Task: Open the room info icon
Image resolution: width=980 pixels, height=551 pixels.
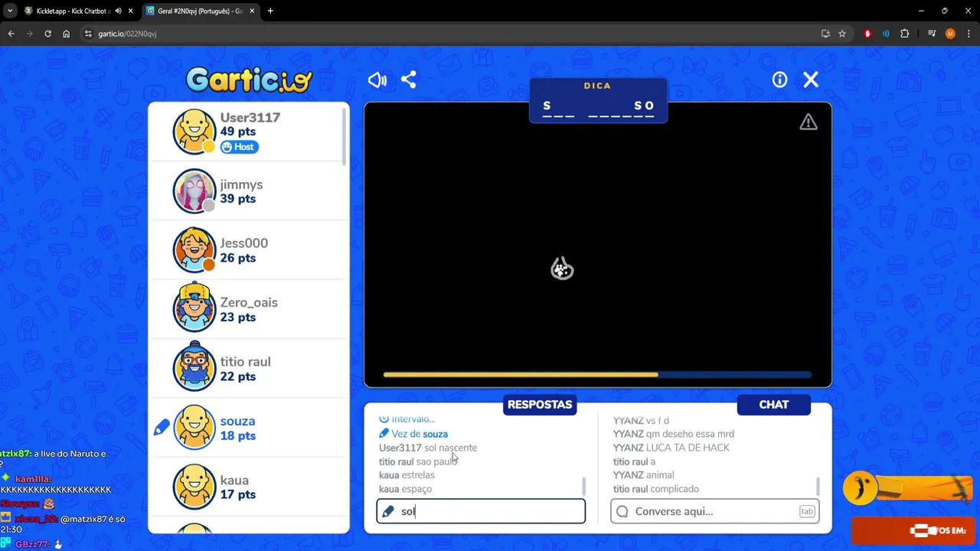Action: (779, 80)
